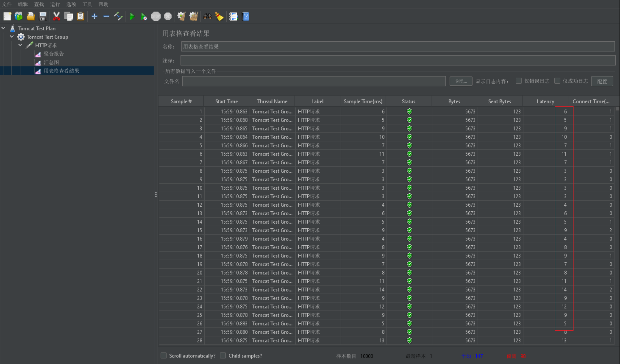Open the Templates toolbar icon
Screen dimensions: 620x364
[19, 16]
